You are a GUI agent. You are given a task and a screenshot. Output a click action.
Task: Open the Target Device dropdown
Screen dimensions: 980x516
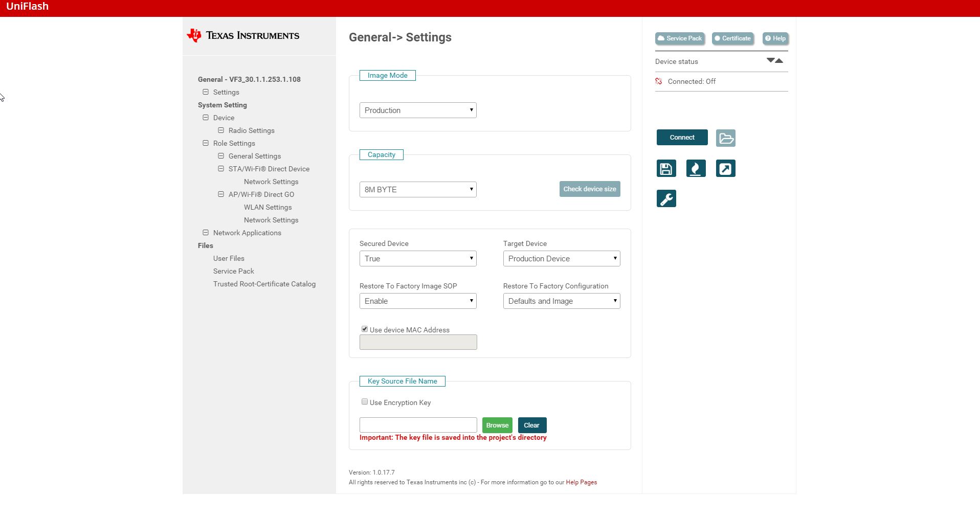[562, 259]
